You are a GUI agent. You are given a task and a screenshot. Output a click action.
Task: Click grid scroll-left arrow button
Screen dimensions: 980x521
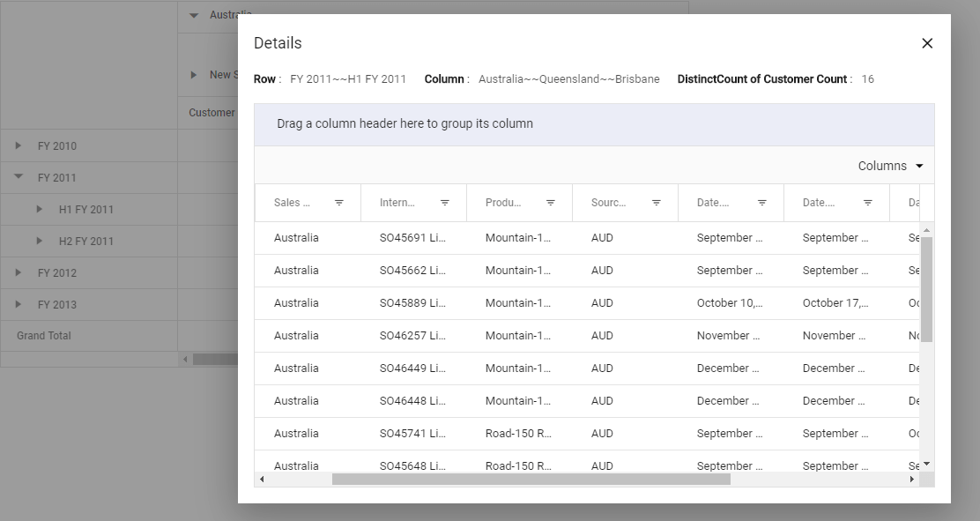pos(261,480)
